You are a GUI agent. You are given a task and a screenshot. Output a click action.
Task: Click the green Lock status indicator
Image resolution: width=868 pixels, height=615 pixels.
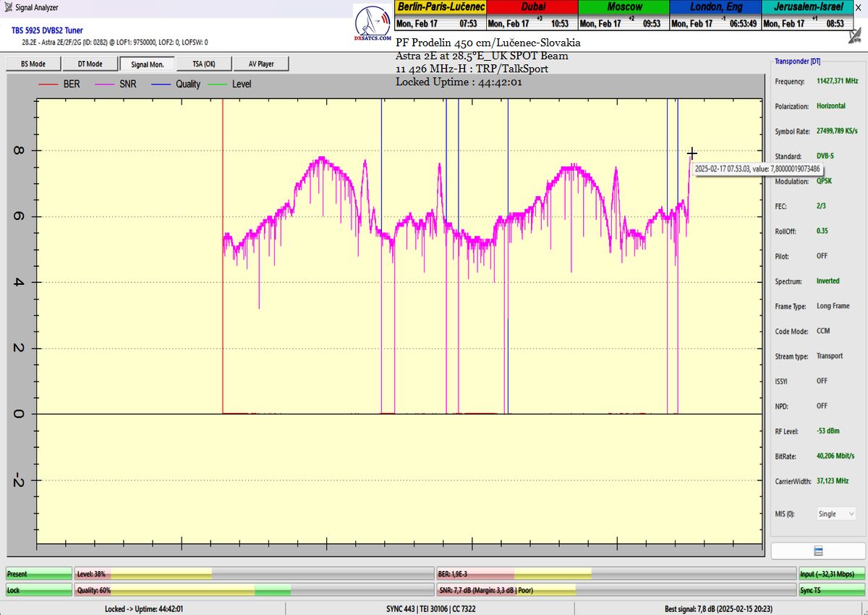coord(39,590)
